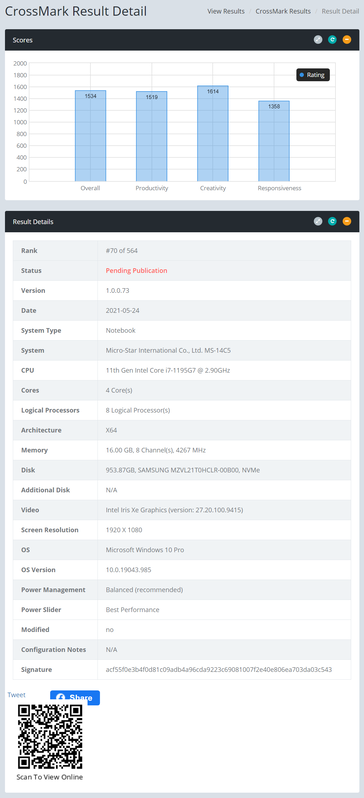The height and width of the screenshot is (798, 364).
Task: Select the rank value #70 of 564
Action: click(x=122, y=251)
